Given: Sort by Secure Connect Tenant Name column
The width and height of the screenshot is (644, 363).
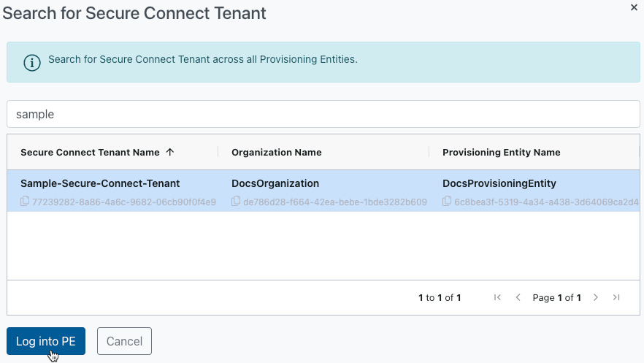Looking at the screenshot, I should click(x=90, y=153).
